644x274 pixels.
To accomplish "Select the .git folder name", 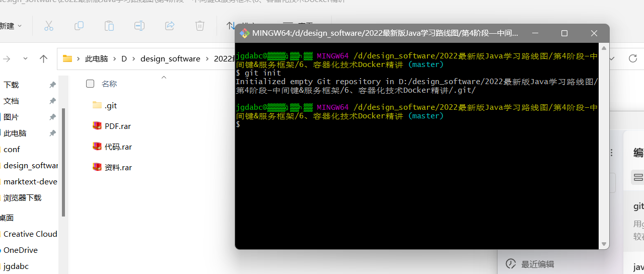I will 111,105.
